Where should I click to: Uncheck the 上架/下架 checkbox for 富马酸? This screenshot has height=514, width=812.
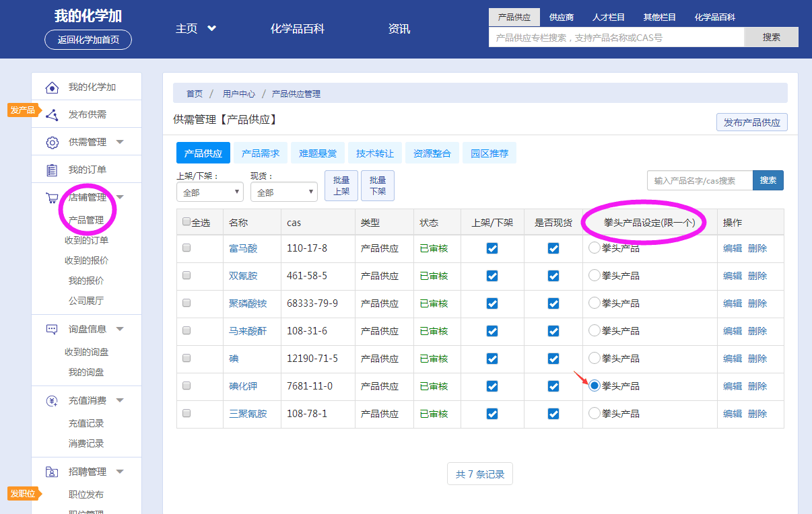(492, 248)
